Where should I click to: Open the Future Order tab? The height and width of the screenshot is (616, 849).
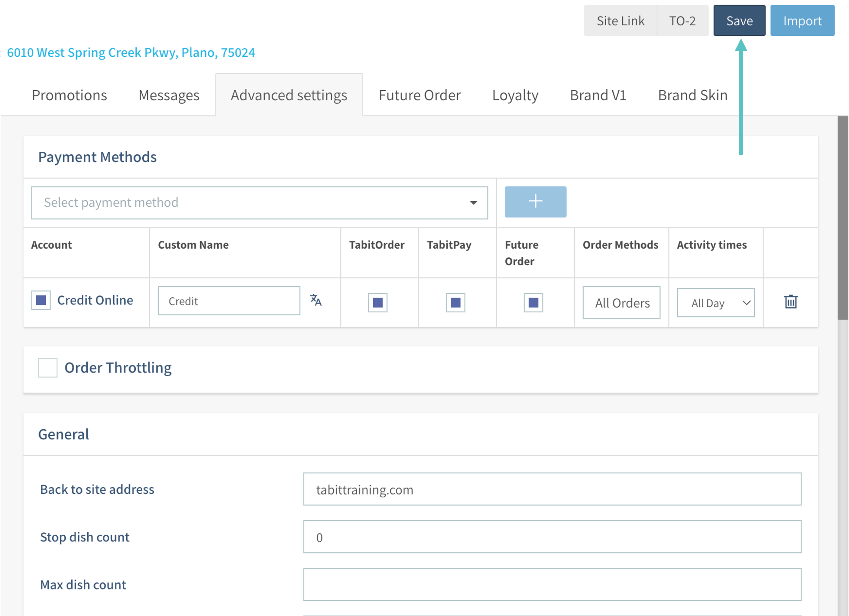419,95
